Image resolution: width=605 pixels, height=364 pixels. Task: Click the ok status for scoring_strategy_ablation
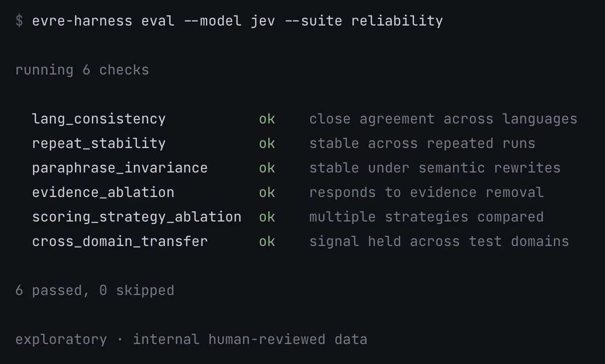pyautogui.click(x=267, y=217)
